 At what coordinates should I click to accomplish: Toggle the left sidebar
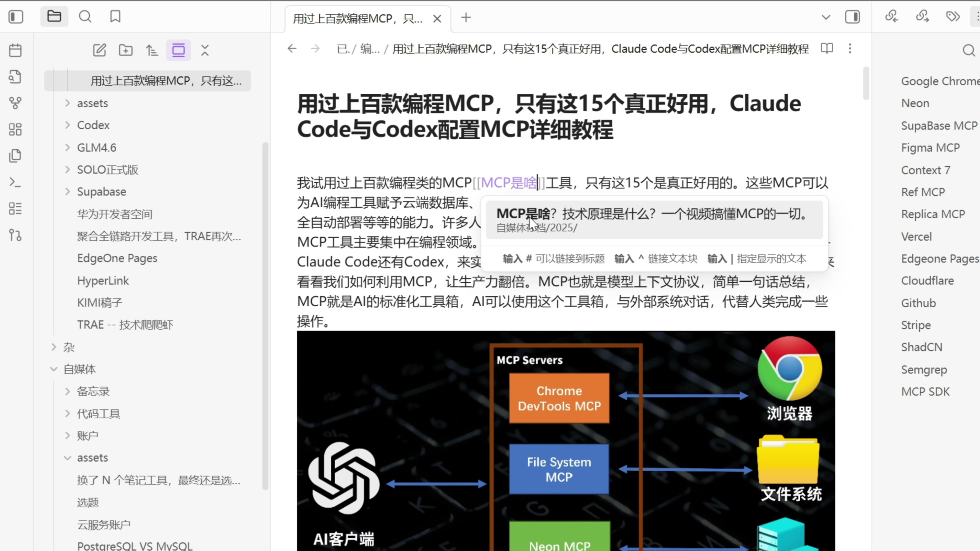(x=16, y=17)
